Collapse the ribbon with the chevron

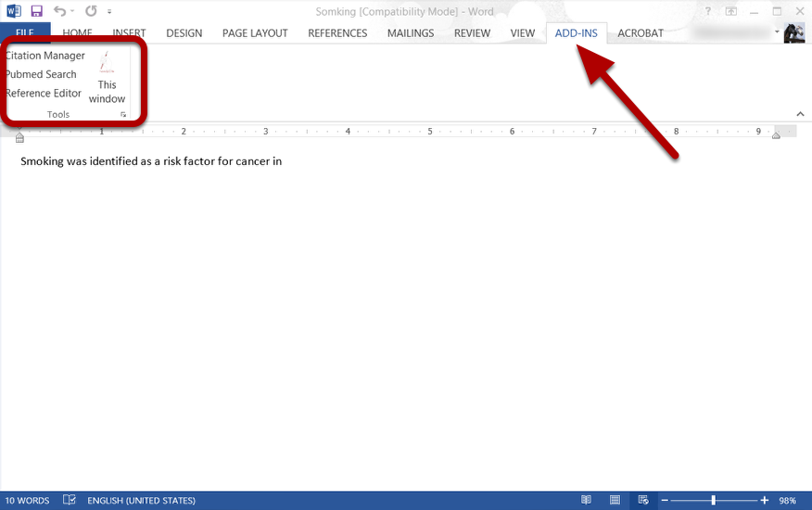click(x=800, y=114)
